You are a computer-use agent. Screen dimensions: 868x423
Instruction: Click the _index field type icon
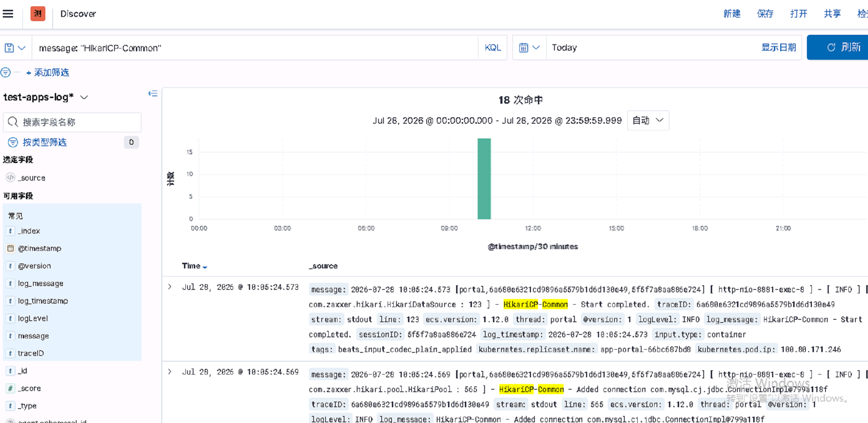click(11, 231)
